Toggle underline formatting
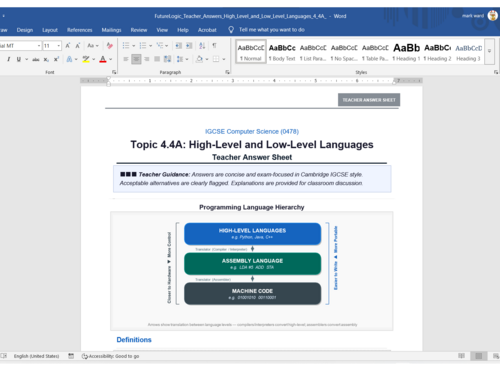The width and height of the screenshot is (500, 375). [19, 59]
